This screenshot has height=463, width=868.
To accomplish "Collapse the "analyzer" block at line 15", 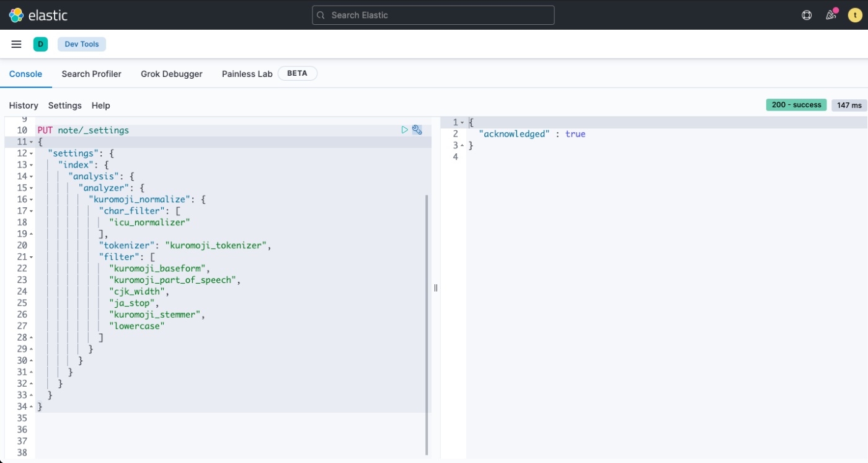I will [x=32, y=188].
